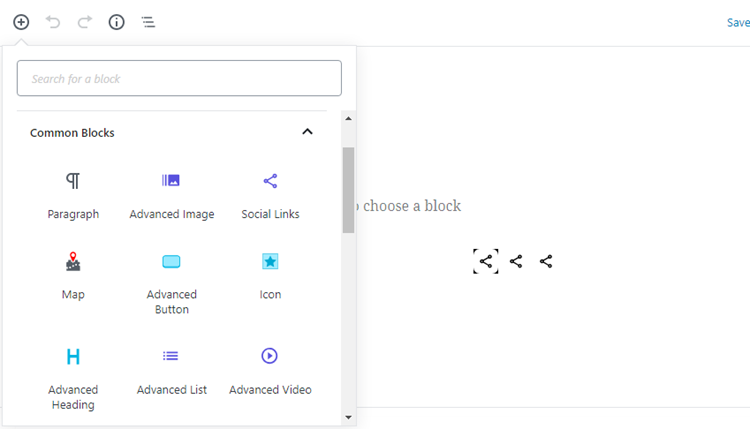The width and height of the screenshot is (750, 429).
Task: Insert the Advanced List block
Action: 172,372
